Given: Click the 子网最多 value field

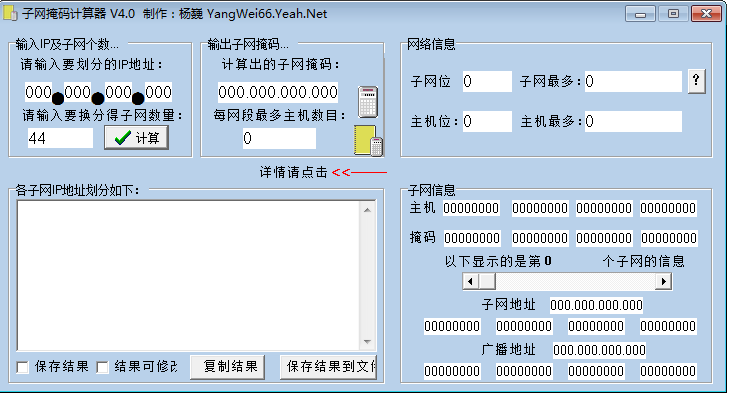Looking at the screenshot, I should (633, 82).
